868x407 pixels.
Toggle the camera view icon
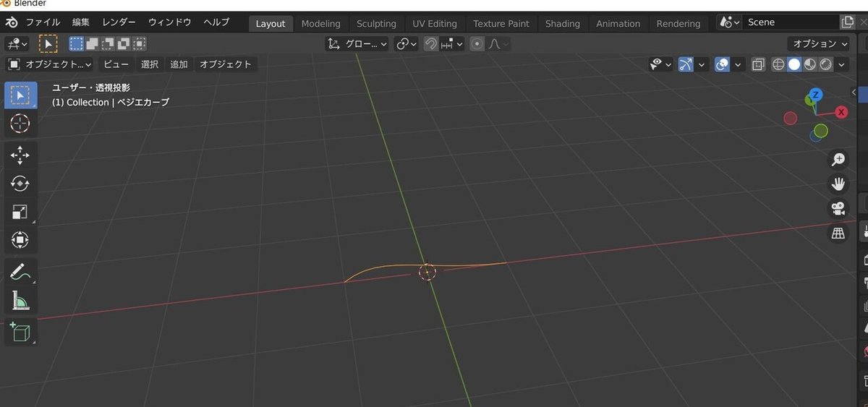pos(838,209)
